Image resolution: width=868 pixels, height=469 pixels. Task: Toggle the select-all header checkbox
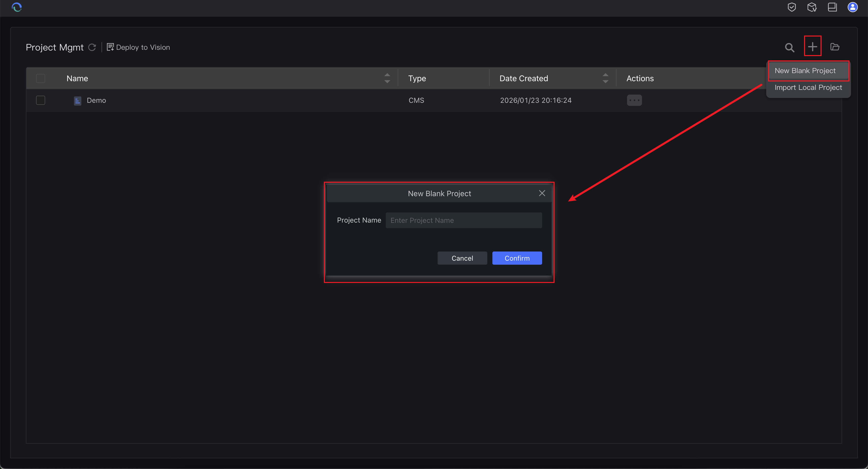point(40,78)
